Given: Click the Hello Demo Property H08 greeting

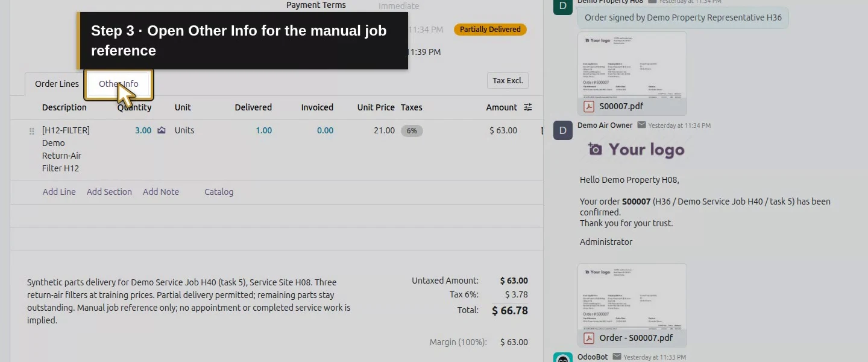Looking at the screenshot, I should 629,180.
